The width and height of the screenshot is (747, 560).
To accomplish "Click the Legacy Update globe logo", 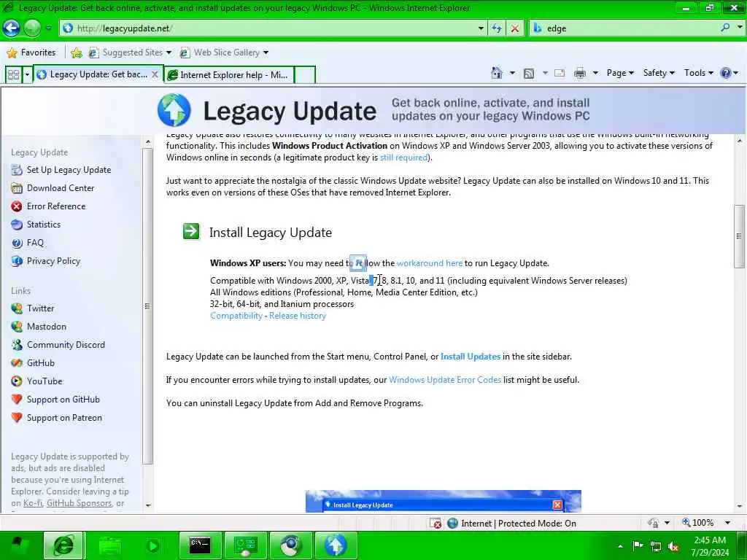I will coord(174,110).
